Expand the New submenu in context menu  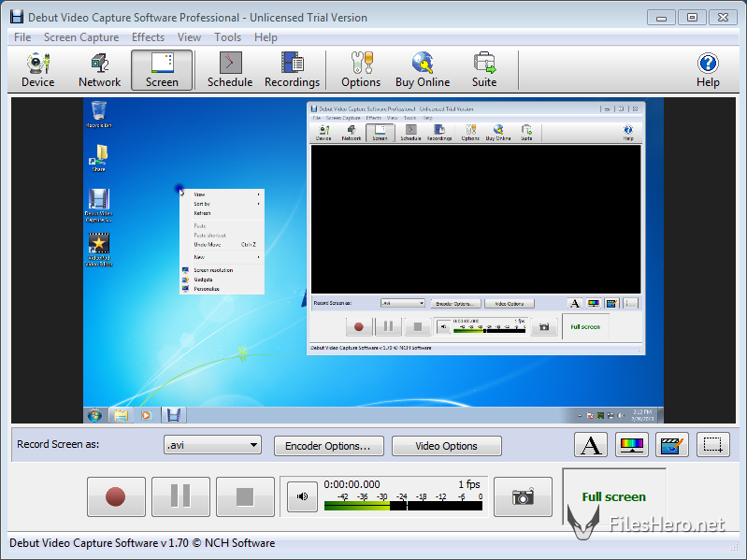tap(222, 257)
